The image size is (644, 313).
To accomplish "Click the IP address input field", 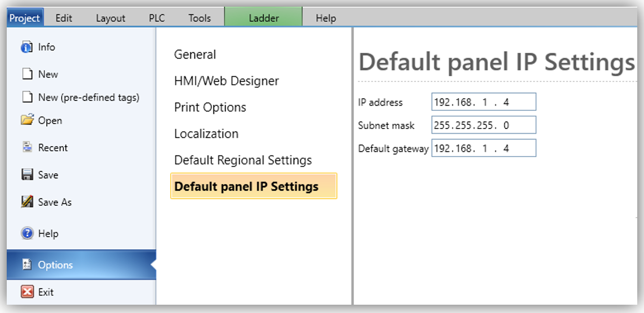I will [484, 102].
